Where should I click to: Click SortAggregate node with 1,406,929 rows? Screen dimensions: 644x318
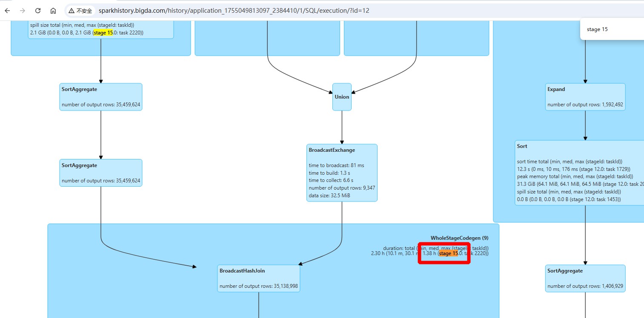(585, 278)
